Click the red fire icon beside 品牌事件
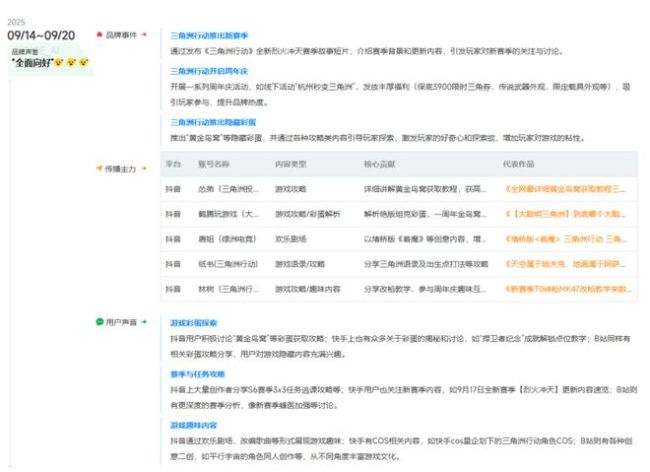 point(99,34)
